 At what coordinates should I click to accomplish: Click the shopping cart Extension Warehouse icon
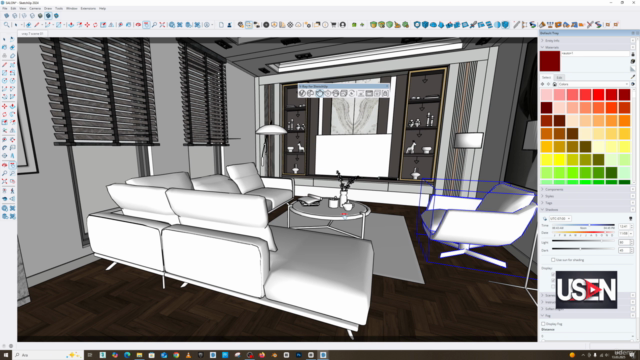point(334,25)
